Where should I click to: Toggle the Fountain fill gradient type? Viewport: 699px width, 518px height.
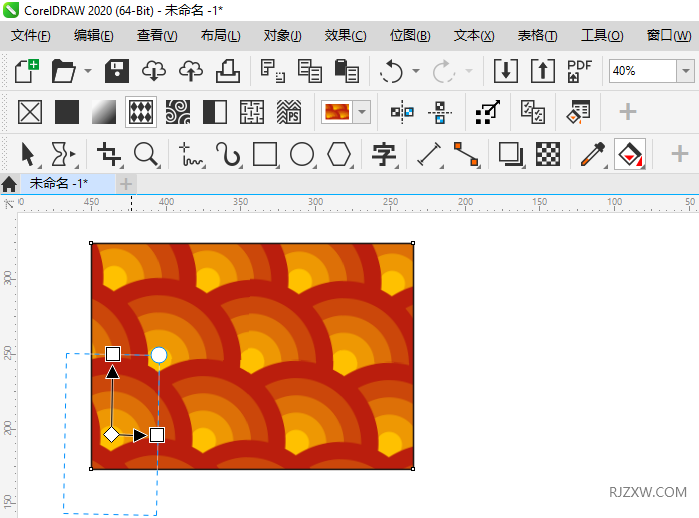coord(104,112)
